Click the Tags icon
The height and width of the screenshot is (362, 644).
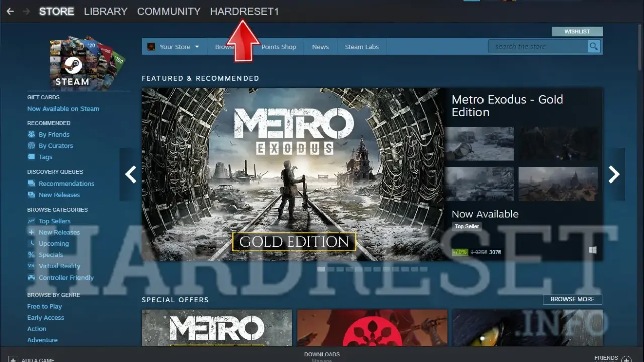coord(31,157)
